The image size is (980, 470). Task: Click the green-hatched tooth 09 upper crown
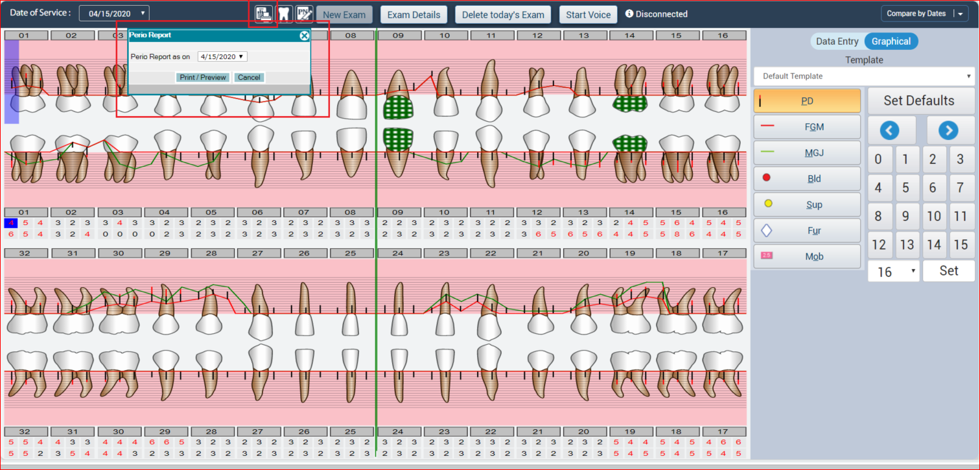click(x=399, y=107)
